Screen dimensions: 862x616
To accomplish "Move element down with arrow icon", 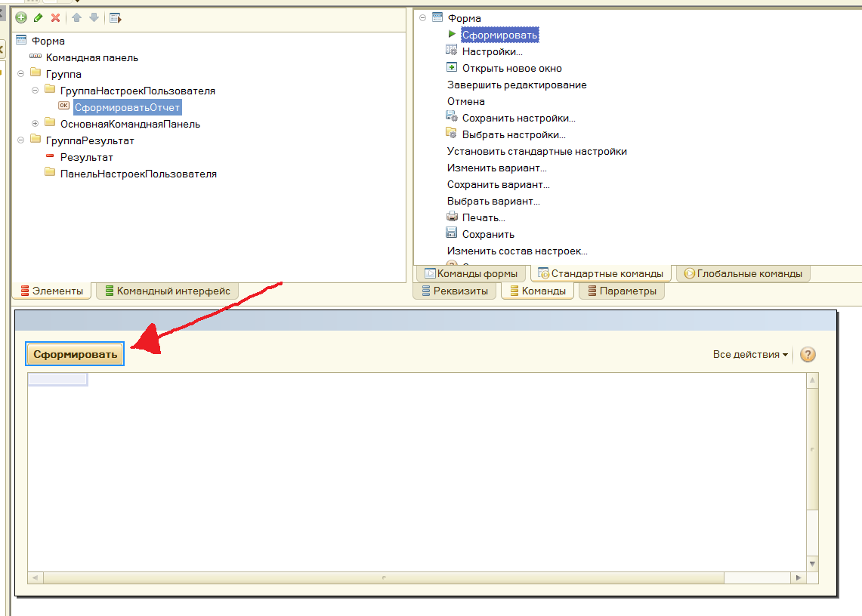I will pyautogui.click(x=94, y=18).
